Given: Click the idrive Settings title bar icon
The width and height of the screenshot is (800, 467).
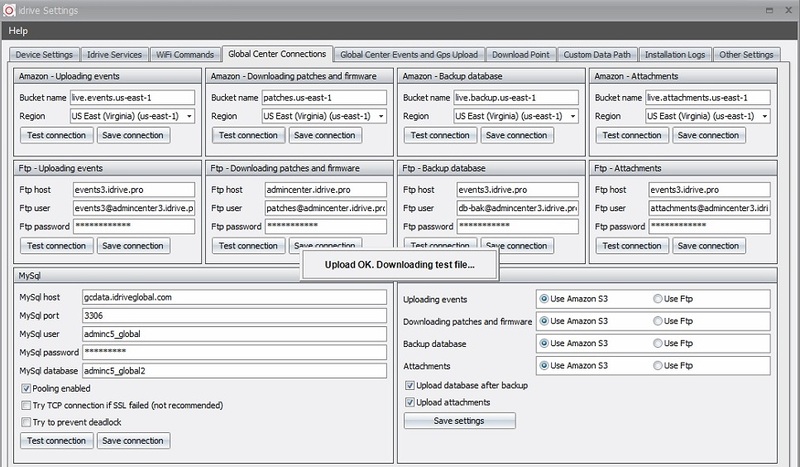Looking at the screenshot, I should click(x=9, y=9).
